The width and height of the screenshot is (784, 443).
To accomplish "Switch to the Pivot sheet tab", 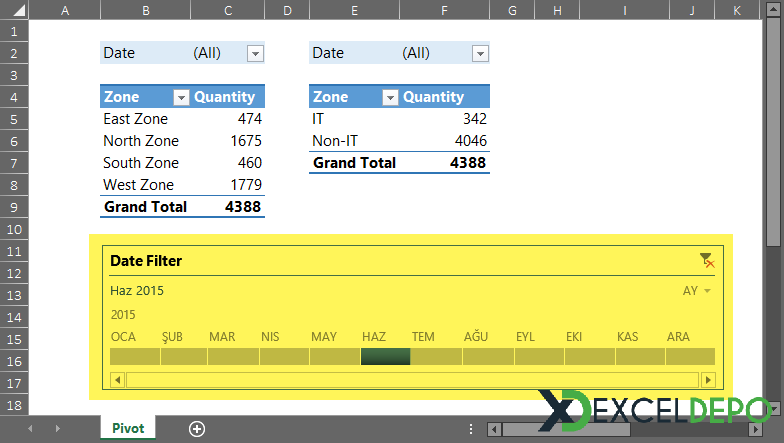I will (x=128, y=428).
